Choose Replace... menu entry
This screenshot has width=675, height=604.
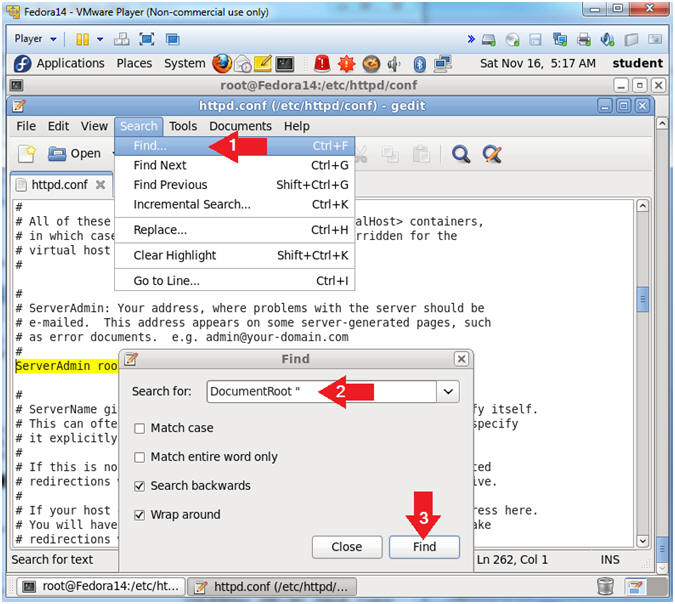pos(235,230)
